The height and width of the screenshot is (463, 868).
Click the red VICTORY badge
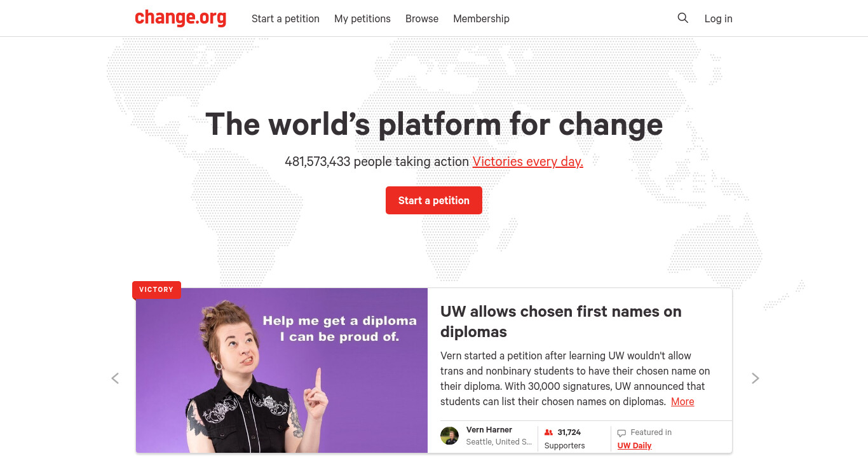[x=156, y=289]
